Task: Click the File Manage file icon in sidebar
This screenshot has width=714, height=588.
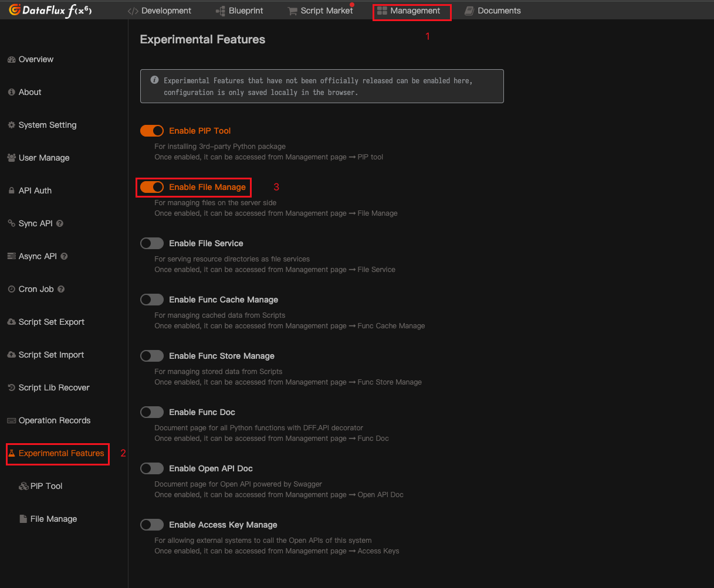Action: pos(23,519)
